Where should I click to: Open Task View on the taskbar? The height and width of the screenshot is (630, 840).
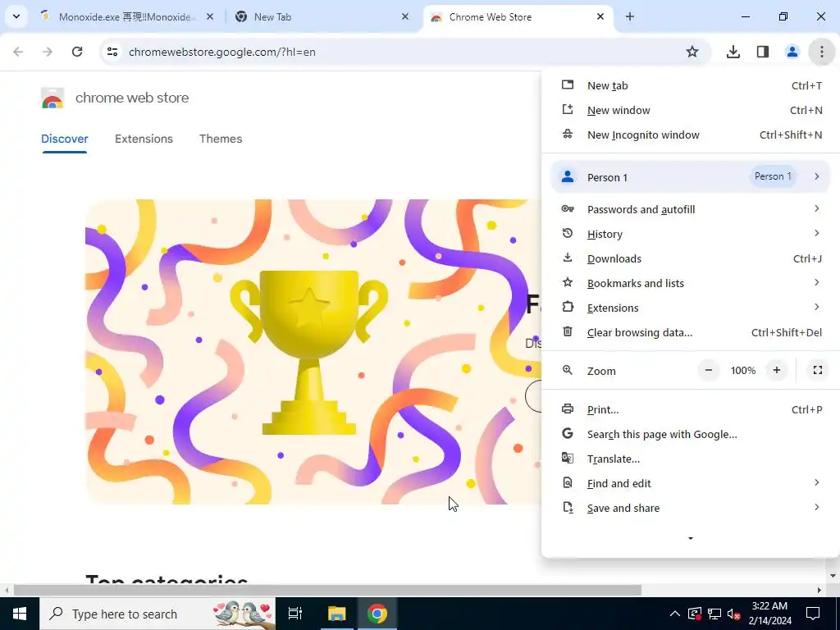tap(294, 614)
